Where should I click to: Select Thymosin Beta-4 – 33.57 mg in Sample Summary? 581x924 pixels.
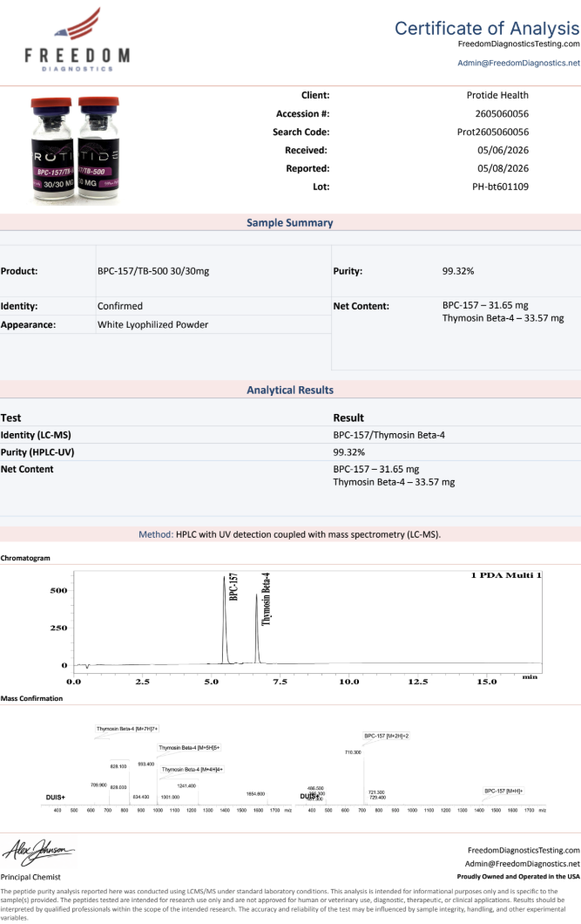[x=503, y=318]
